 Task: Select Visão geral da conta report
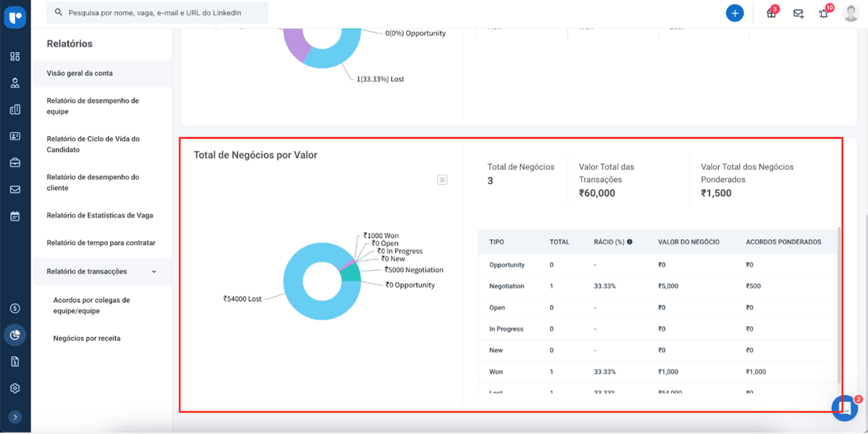tap(80, 73)
